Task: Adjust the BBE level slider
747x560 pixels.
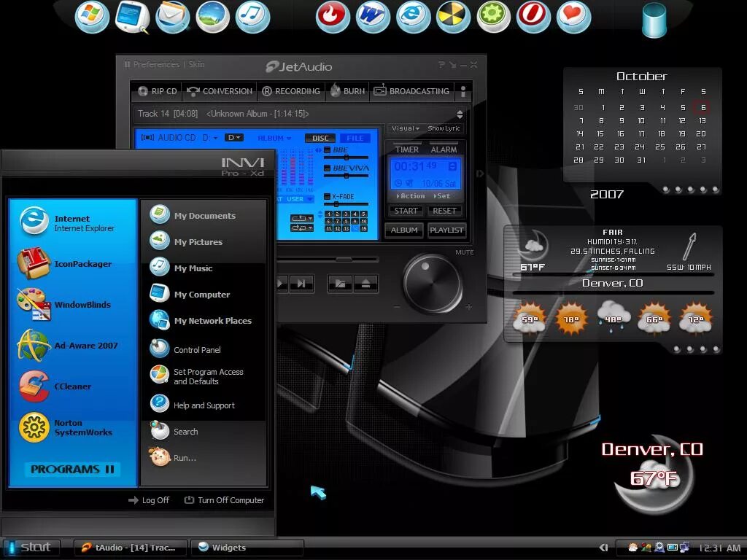Action: pyautogui.click(x=347, y=157)
